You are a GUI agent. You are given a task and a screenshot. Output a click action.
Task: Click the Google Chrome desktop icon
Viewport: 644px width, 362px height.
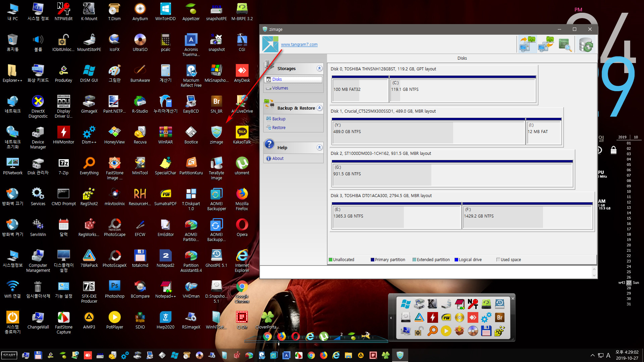pyautogui.click(x=242, y=292)
